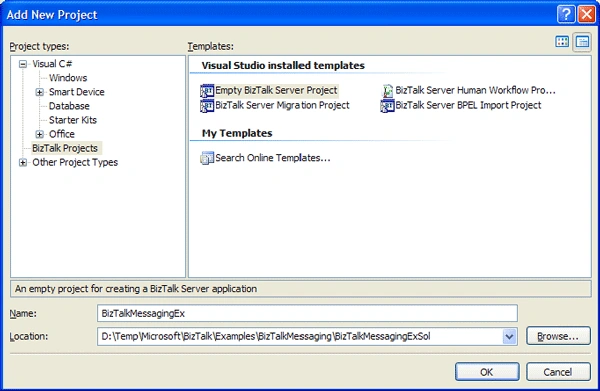Close the Add New Project dialog
The image size is (600, 391).
click(587, 15)
